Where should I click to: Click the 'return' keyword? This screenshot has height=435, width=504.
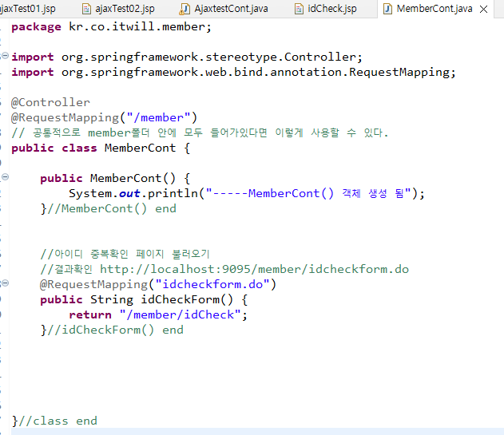coord(90,314)
